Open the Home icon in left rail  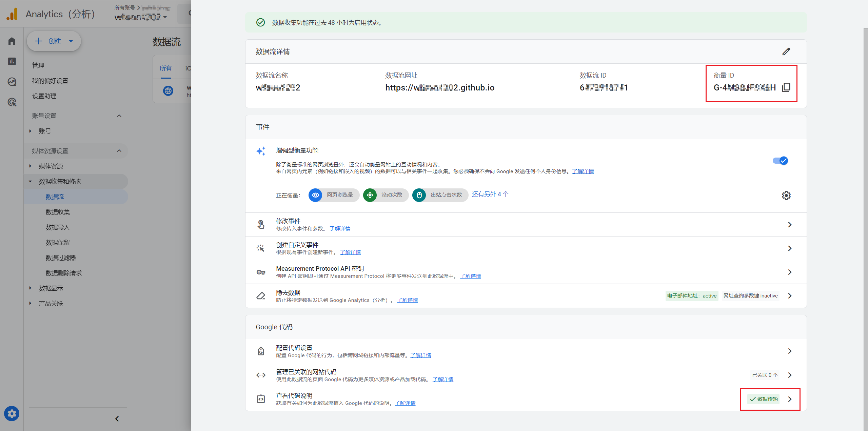point(12,41)
